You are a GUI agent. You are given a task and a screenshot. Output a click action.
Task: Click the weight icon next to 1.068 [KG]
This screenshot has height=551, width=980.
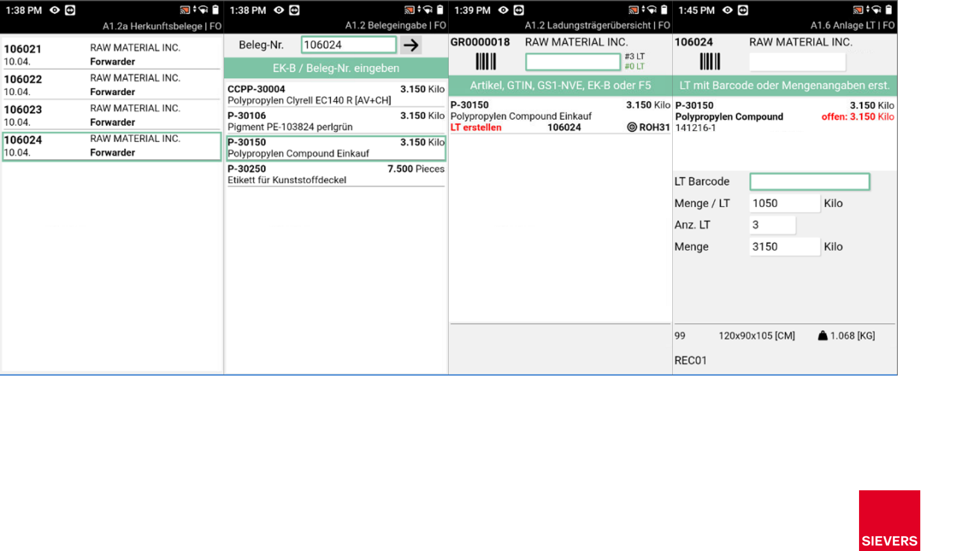pos(822,336)
